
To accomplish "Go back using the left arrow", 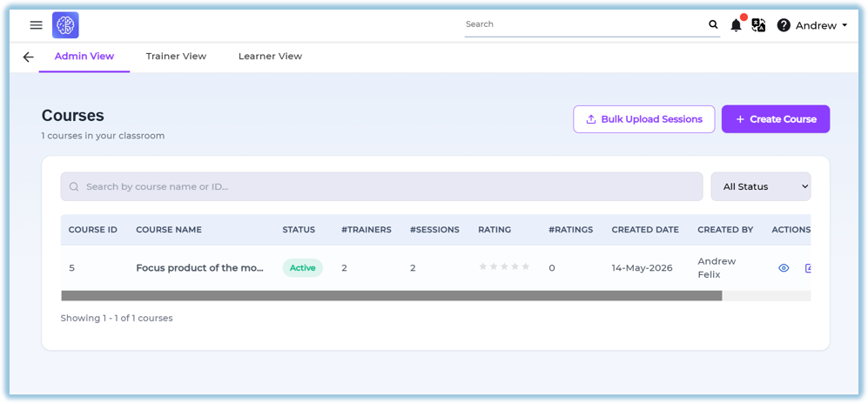I will point(28,57).
